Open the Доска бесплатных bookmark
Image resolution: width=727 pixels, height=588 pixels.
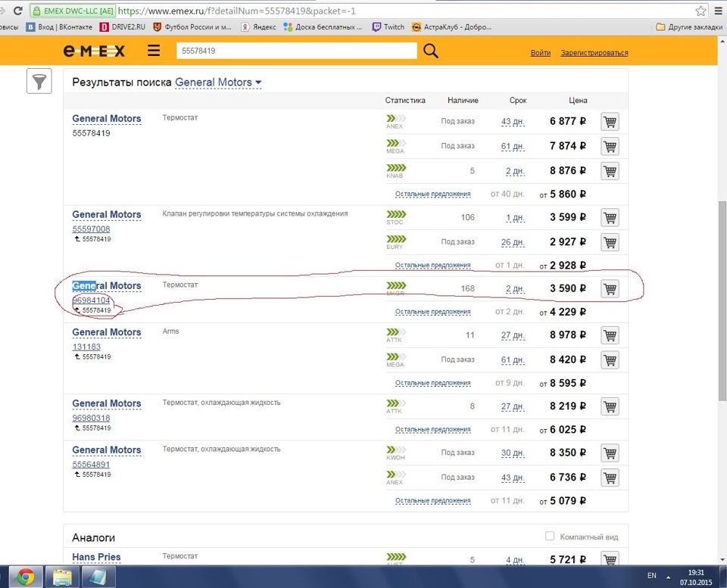click(x=323, y=27)
